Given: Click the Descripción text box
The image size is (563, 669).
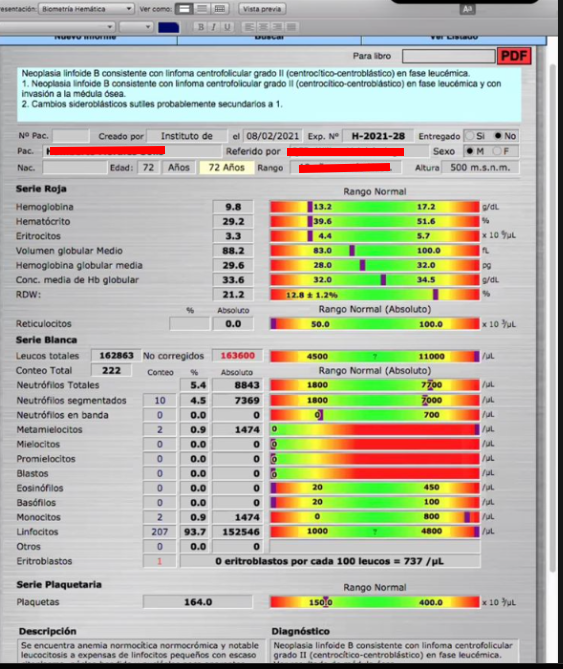Looking at the screenshot, I should pyautogui.click(x=142, y=651).
